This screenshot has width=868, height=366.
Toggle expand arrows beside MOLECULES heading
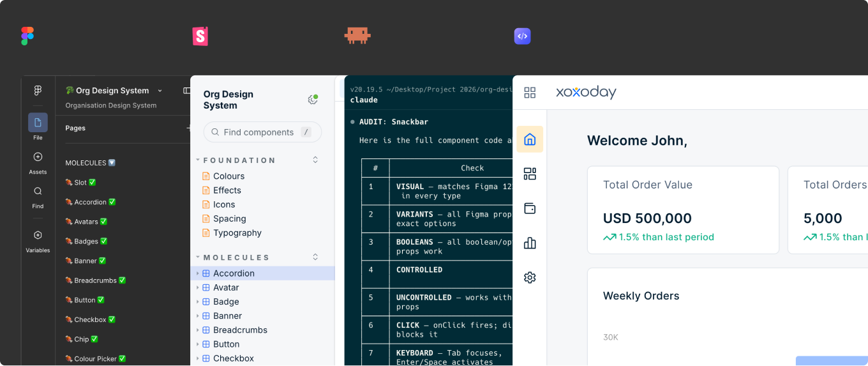pyautogui.click(x=315, y=257)
